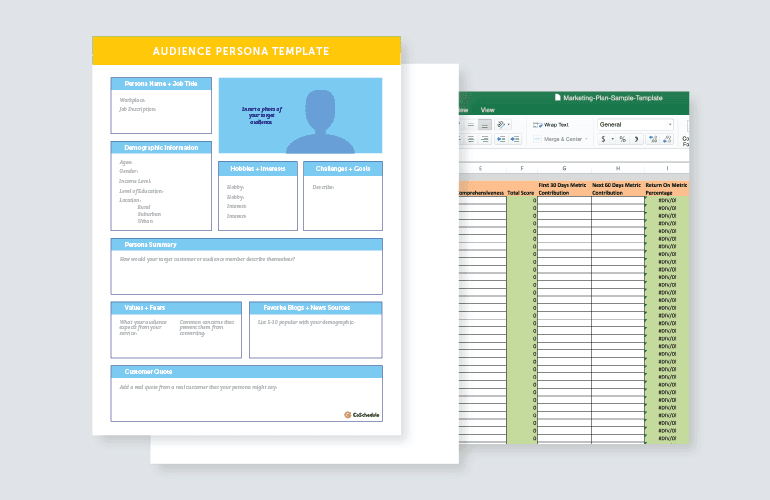770x500 pixels.
Task: Click the Demographic Information heading
Action: coord(161,147)
